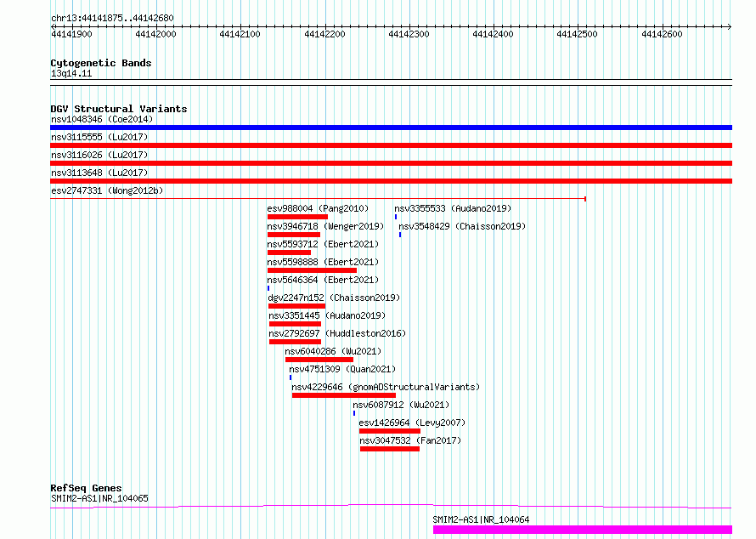Image resolution: width=756 pixels, height=539 pixels.
Task: Click the magenta SMIM2-AS1 NR_104064 exon bar
Action: click(583, 530)
